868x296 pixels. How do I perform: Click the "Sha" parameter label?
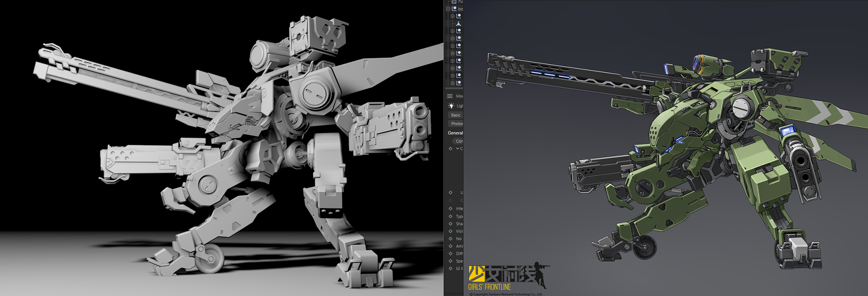(459, 224)
